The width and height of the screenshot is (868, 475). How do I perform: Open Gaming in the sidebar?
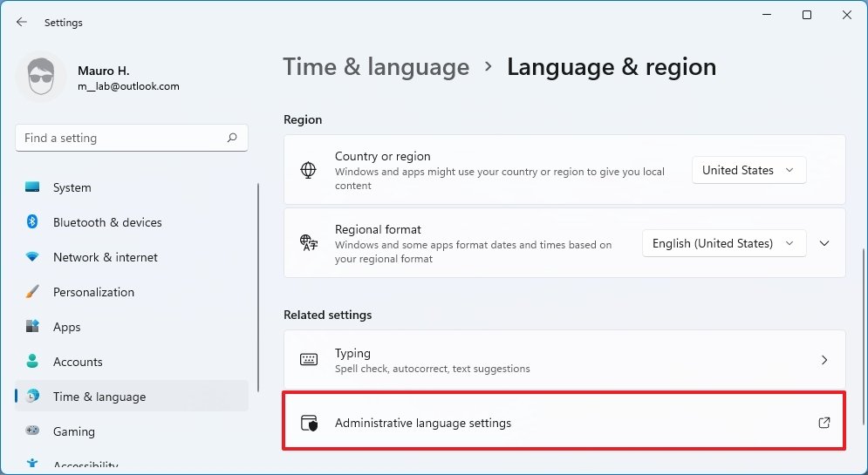74,431
